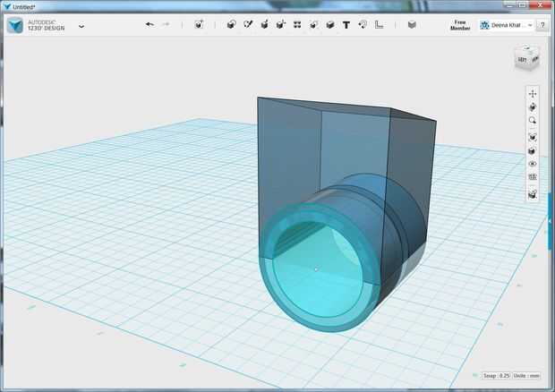
Task: Open the 123D Design application menu arrow
Action: click(81, 26)
